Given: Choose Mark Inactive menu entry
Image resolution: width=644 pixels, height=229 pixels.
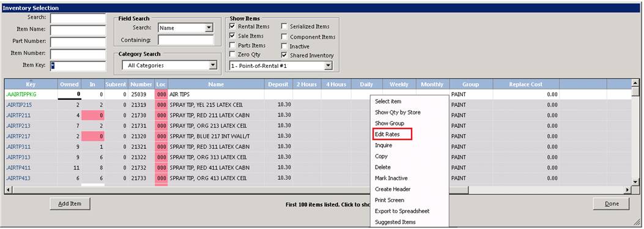Looking at the screenshot, I should [391, 178].
